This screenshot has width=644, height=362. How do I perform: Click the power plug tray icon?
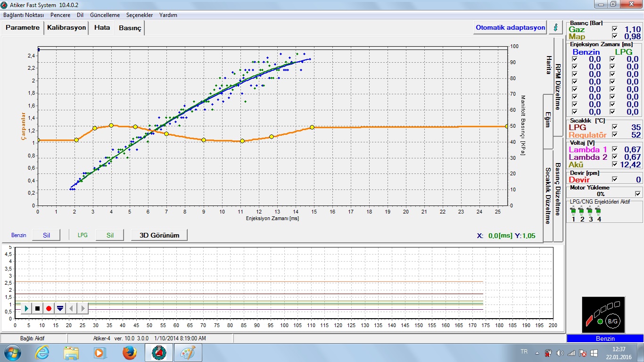pos(548,353)
